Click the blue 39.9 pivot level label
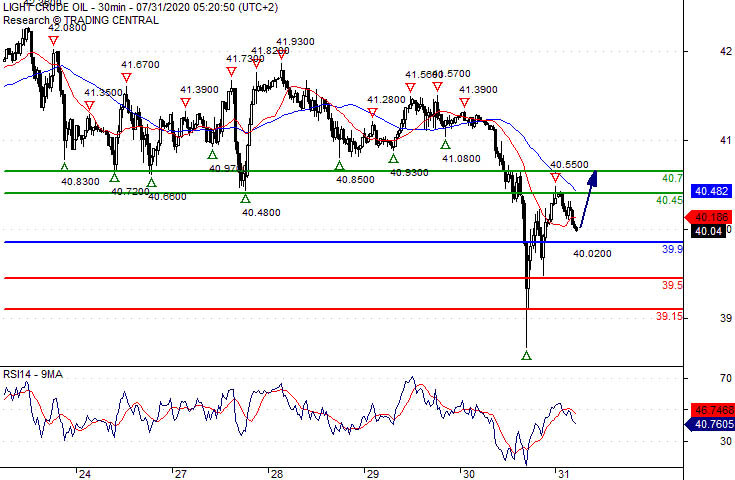 [x=673, y=249]
